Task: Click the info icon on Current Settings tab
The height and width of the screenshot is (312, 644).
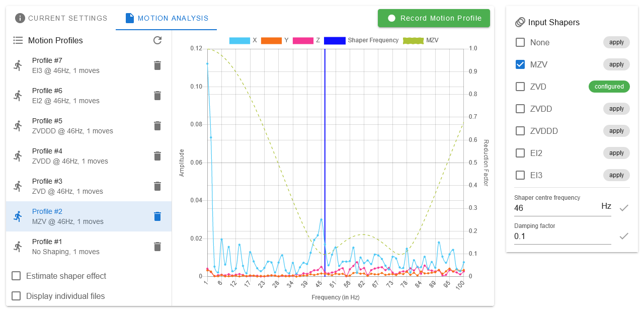Action: point(20,18)
